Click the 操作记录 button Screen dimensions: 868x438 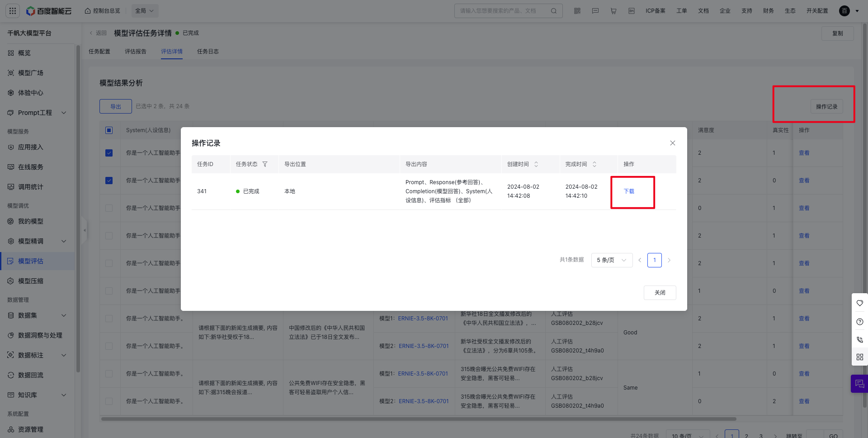[x=827, y=107]
